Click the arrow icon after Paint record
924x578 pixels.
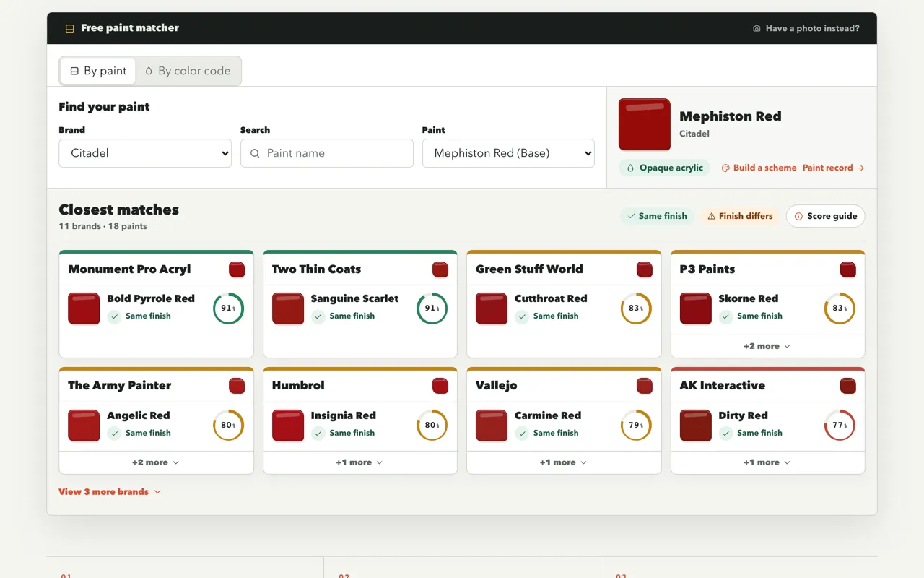pos(860,168)
